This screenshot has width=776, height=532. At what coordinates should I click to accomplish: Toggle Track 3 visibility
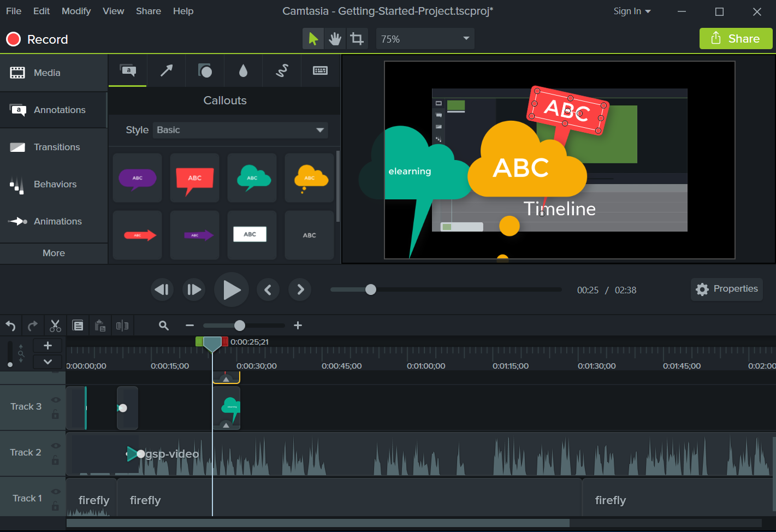[x=56, y=400]
